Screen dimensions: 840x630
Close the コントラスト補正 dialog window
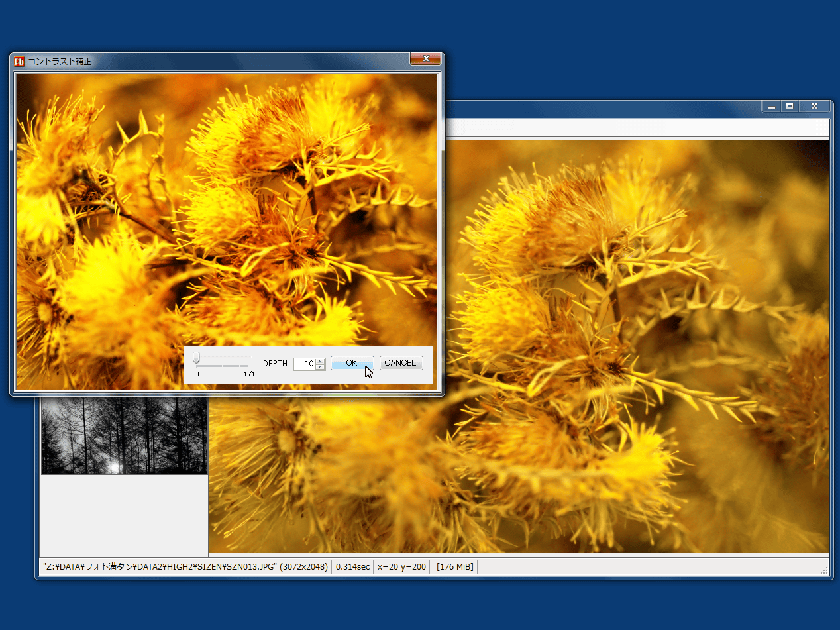pyautogui.click(x=425, y=59)
